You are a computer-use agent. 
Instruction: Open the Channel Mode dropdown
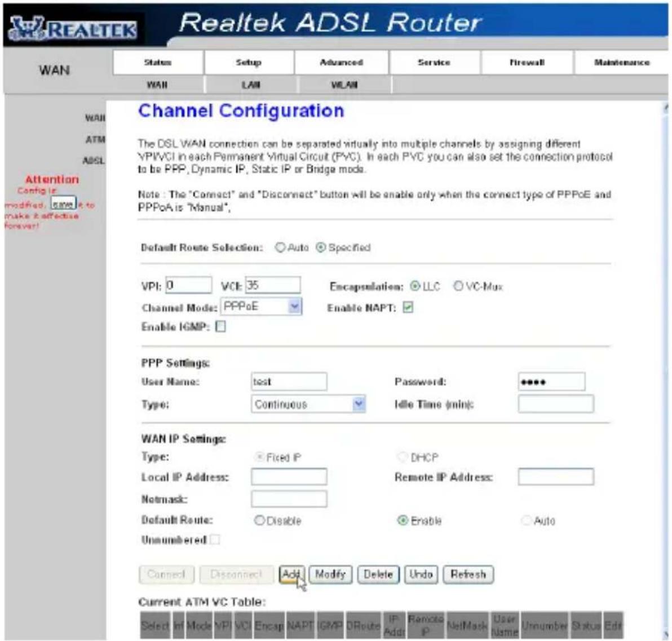[262, 307]
